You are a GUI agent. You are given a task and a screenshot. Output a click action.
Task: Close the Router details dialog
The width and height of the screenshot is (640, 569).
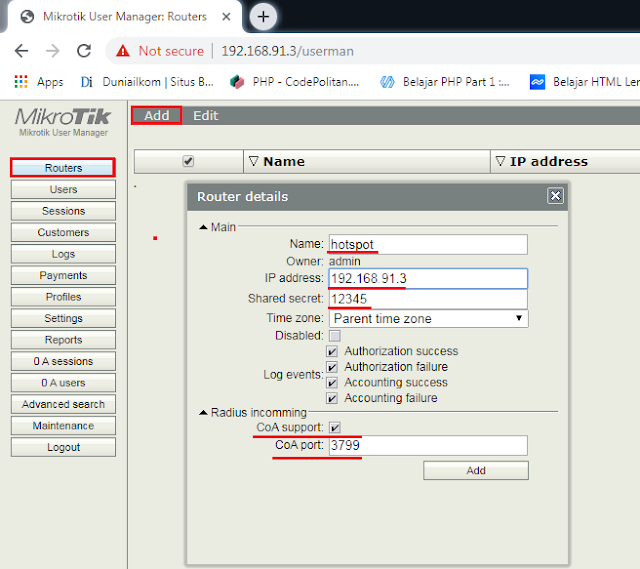click(555, 196)
